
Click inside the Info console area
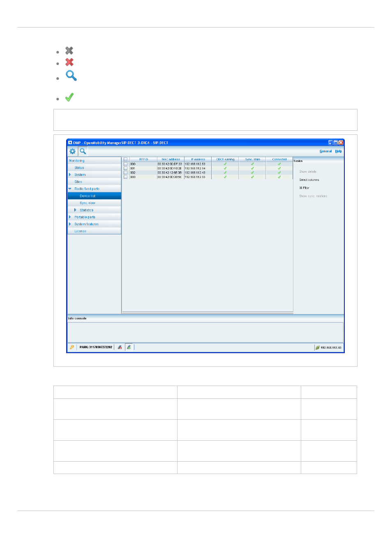click(205, 332)
